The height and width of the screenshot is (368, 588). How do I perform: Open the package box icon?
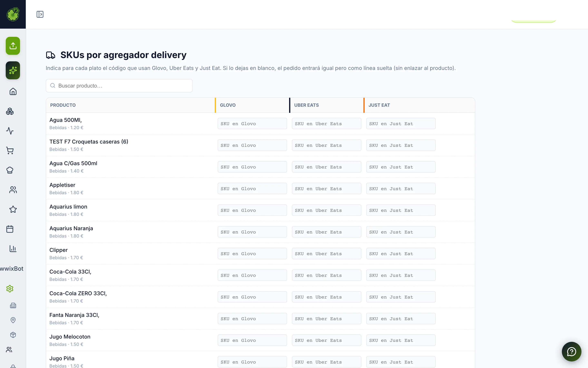(x=13, y=335)
